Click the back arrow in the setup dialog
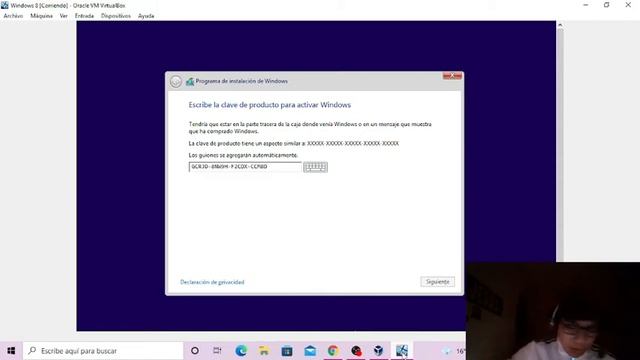This screenshot has height=360, width=640. coord(176,81)
